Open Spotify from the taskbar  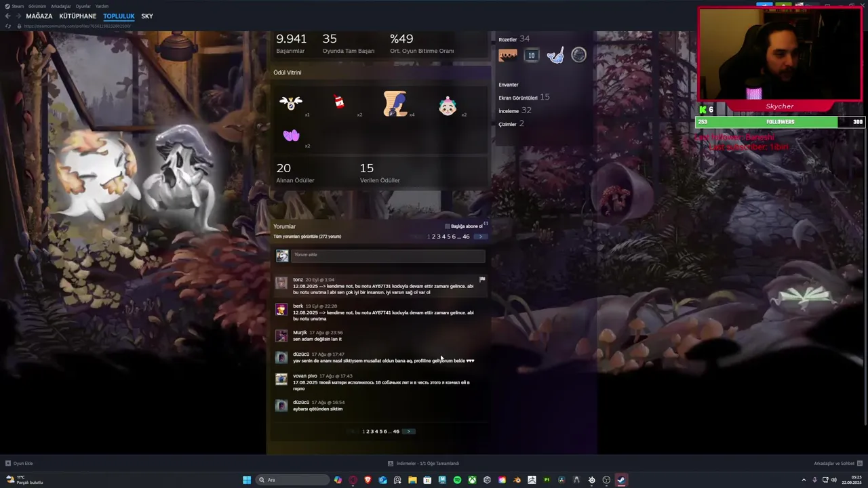(x=457, y=480)
